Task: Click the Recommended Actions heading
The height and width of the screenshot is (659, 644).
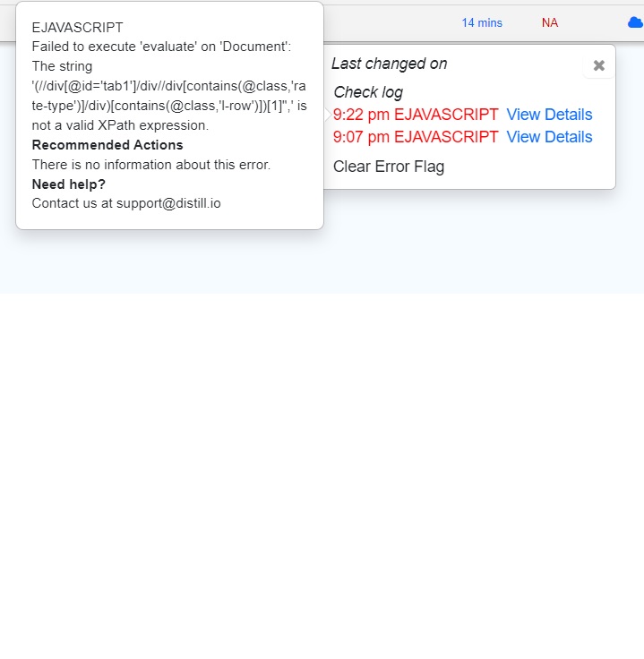Action: [x=107, y=145]
